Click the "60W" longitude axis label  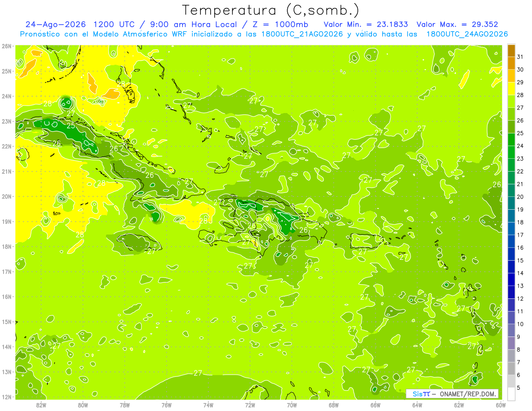tap(501, 405)
